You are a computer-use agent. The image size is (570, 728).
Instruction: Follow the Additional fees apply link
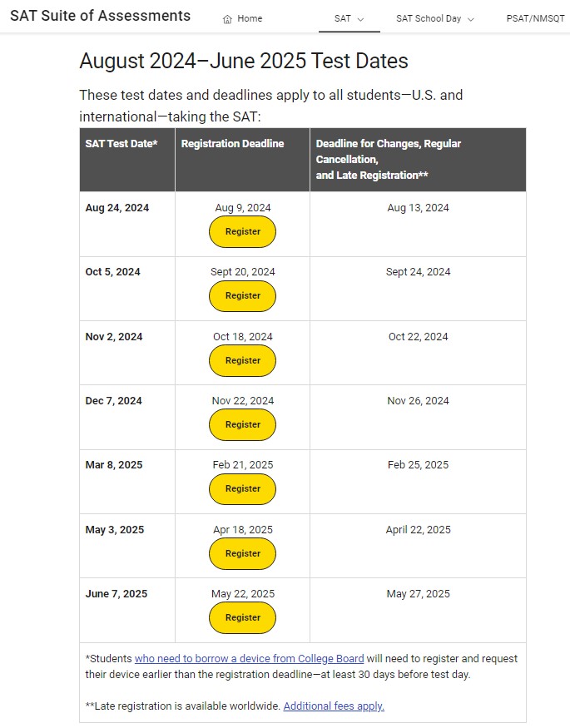point(334,706)
